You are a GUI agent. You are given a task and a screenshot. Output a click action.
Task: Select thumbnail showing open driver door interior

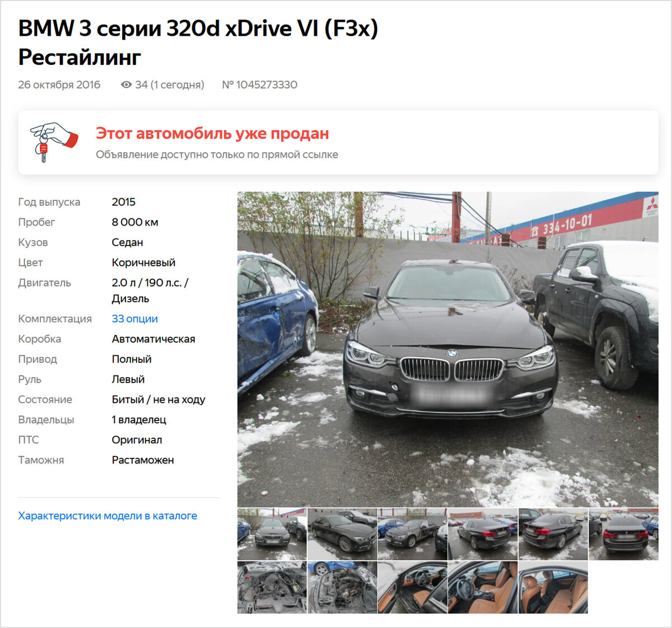413,588
